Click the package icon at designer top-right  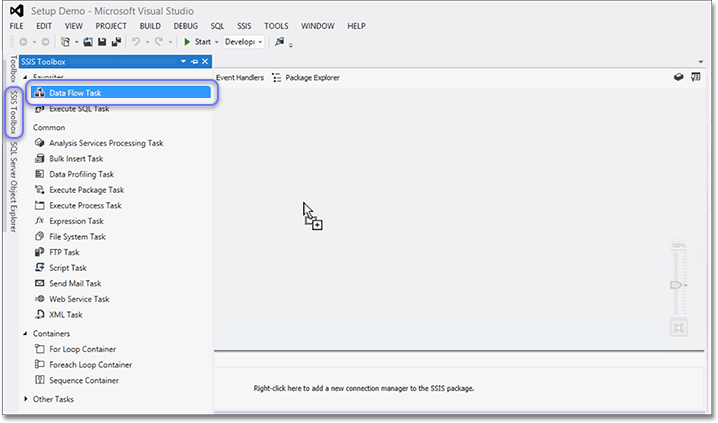coord(679,77)
